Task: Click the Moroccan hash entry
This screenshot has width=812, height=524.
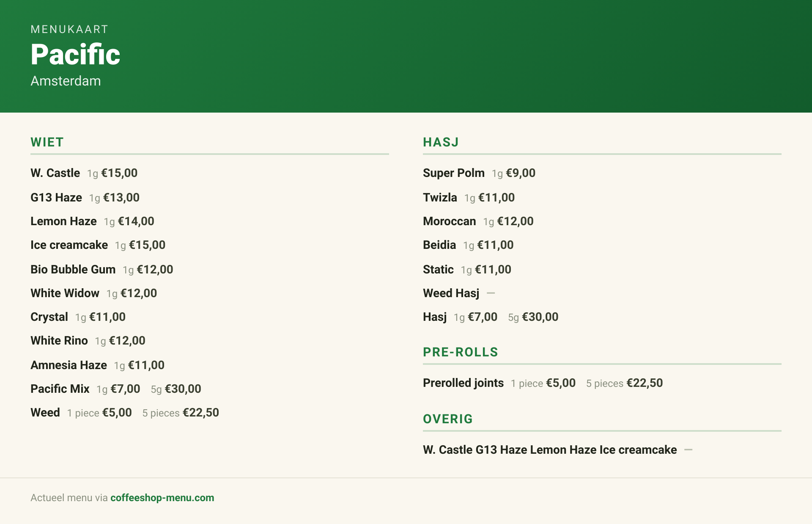Action: tap(450, 221)
